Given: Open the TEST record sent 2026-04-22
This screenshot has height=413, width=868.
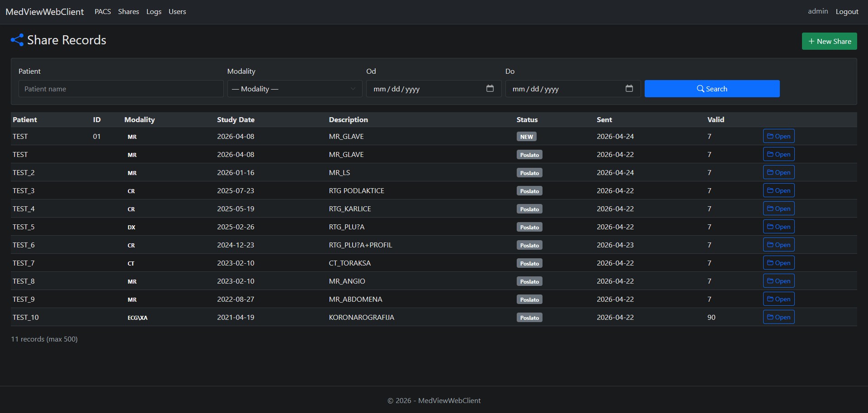Looking at the screenshot, I should click(x=778, y=154).
